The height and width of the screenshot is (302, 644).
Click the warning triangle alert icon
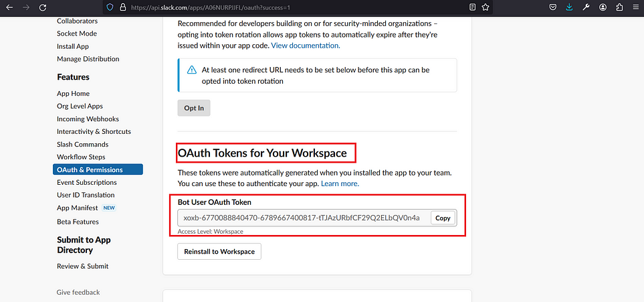tap(192, 70)
